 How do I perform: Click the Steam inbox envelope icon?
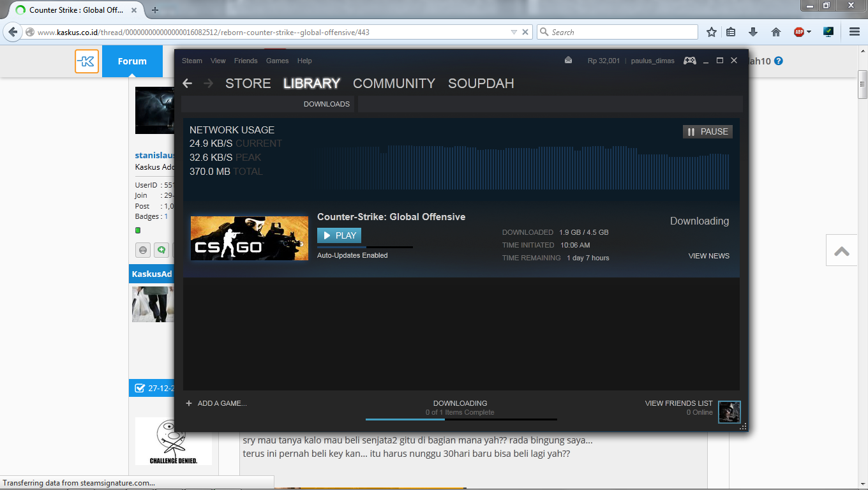569,61
